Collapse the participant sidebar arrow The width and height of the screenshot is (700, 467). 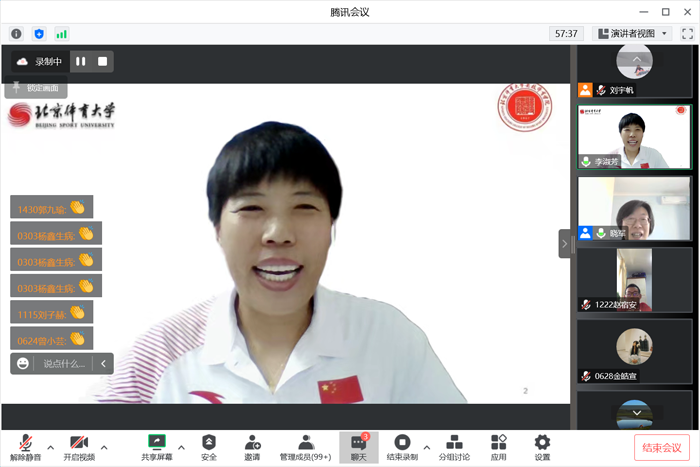click(564, 244)
